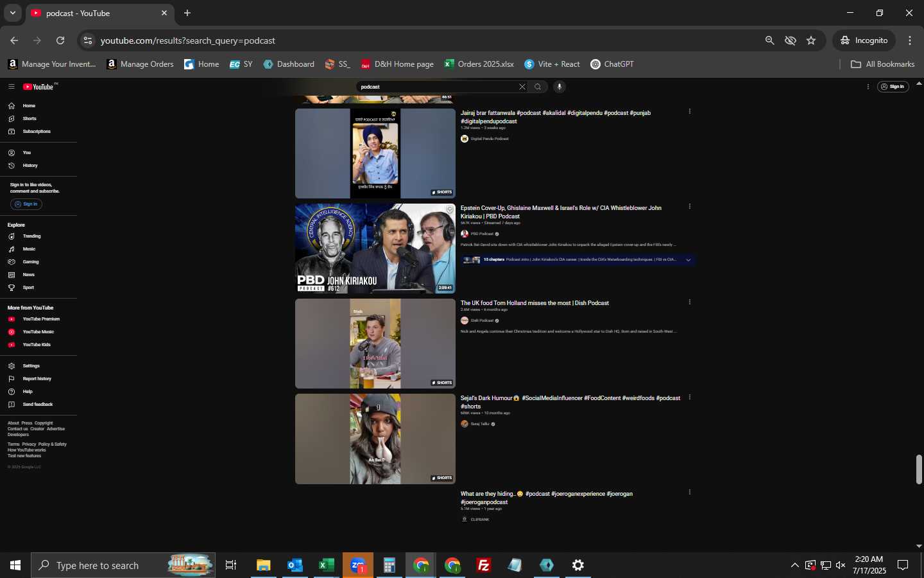Viewport: 924px width, 578px height.
Task: Click Incognito profile button
Action: pos(864,40)
